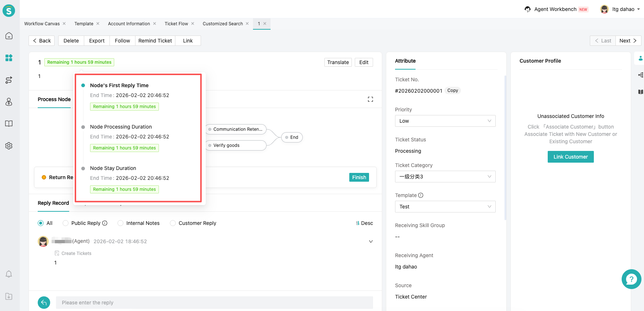Viewport: 644px width, 311px height.
Task: Click the notification bell icon
Action: [9, 274]
